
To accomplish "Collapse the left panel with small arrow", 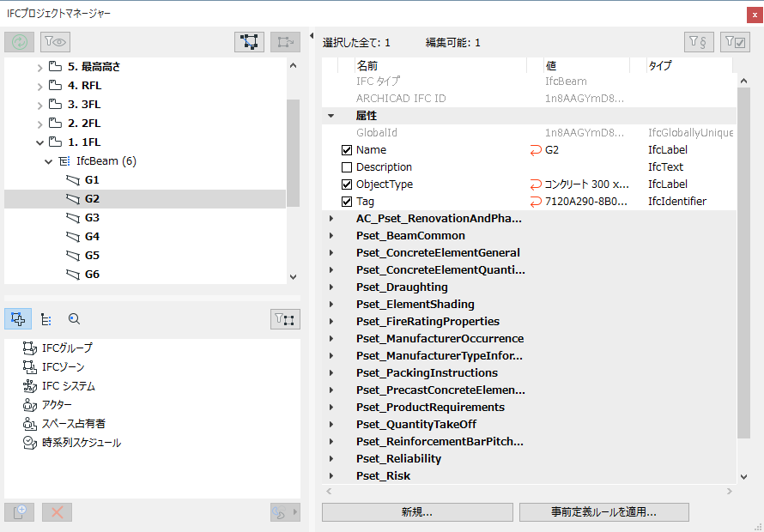I will coord(312,35).
